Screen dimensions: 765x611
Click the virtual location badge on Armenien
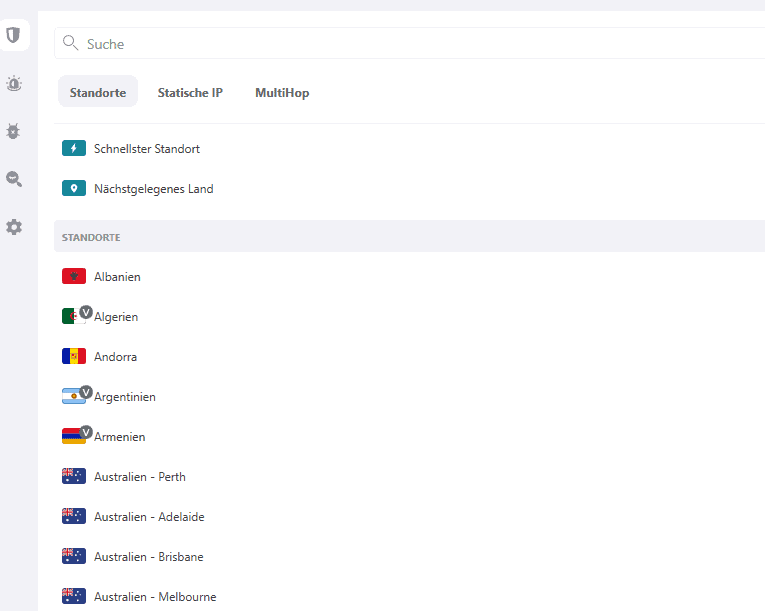[86, 432]
